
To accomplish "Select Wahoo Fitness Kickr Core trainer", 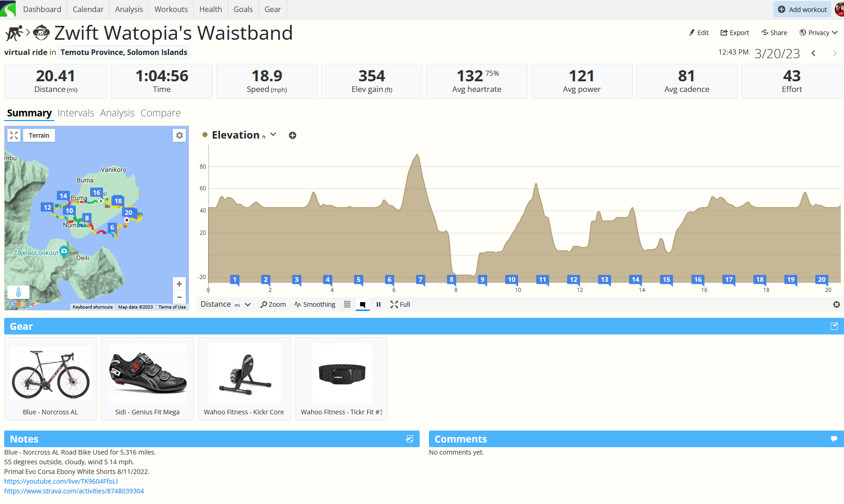I will [x=244, y=379].
